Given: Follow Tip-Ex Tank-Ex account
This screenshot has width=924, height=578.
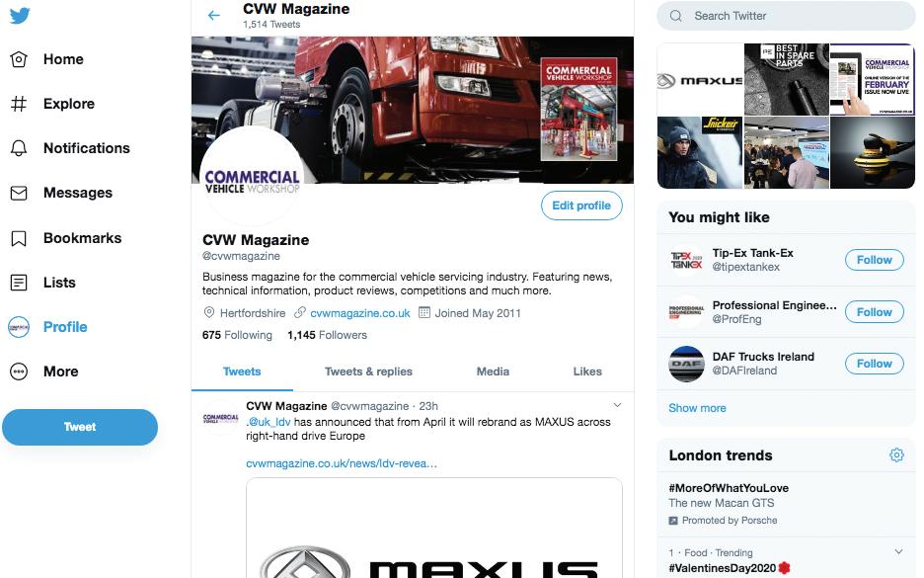Looking at the screenshot, I should click(x=875, y=260).
